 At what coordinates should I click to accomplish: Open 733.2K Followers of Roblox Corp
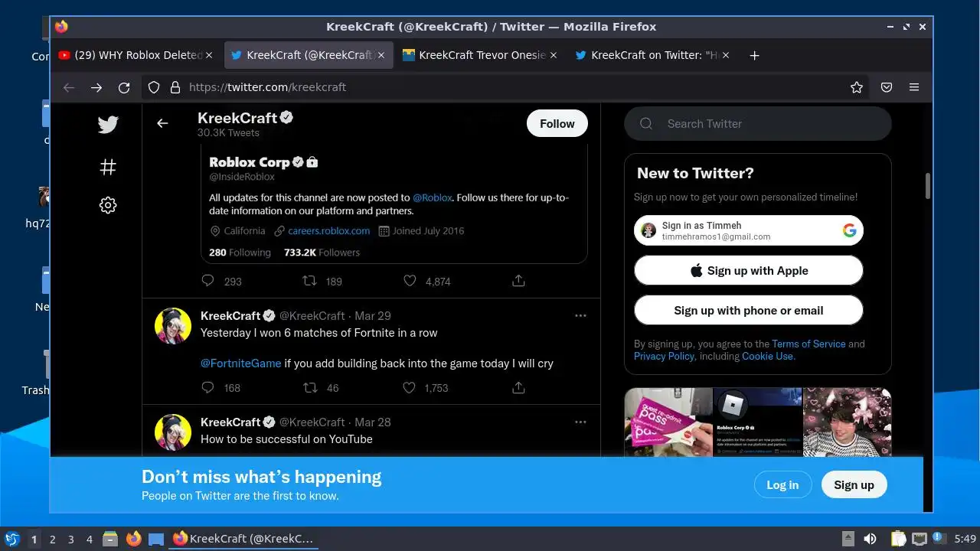(x=322, y=252)
